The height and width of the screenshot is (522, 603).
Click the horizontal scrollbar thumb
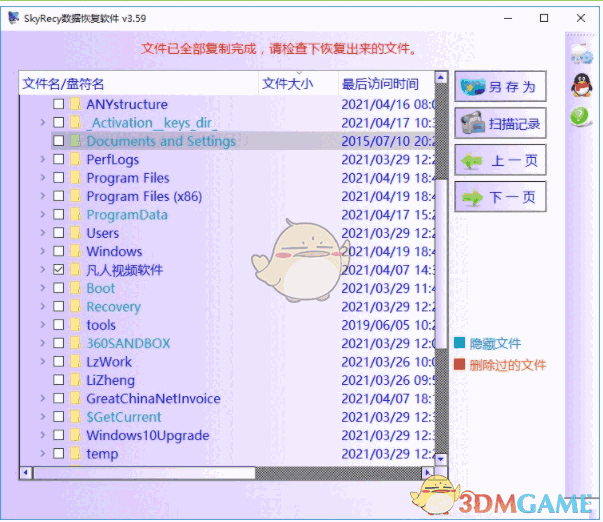[x=144, y=472]
